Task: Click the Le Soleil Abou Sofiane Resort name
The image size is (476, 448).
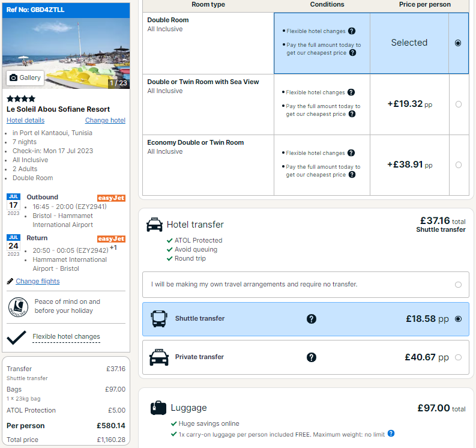Action: coord(58,109)
